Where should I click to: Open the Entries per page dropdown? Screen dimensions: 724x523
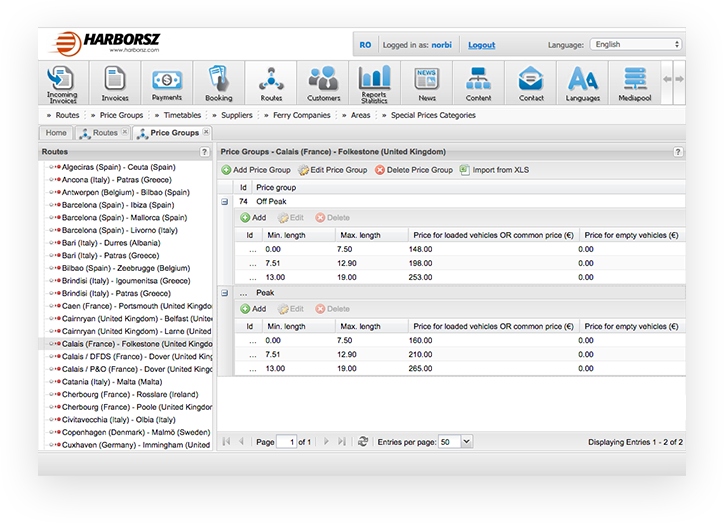(x=455, y=441)
